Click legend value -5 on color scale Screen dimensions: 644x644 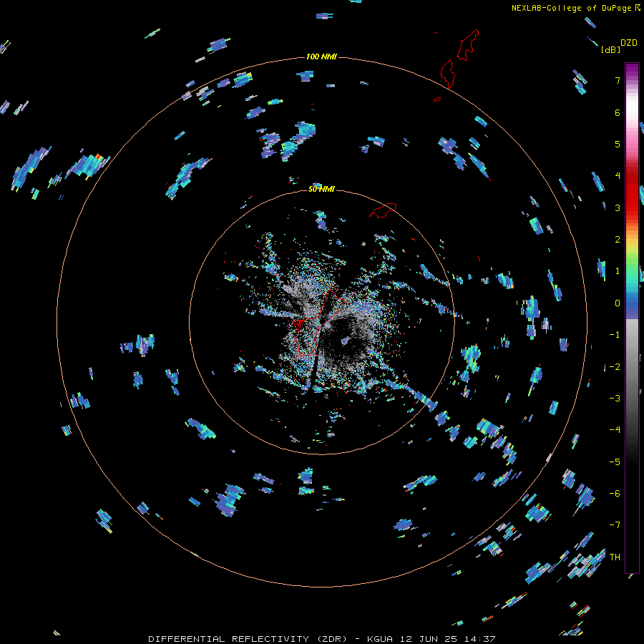pos(615,462)
